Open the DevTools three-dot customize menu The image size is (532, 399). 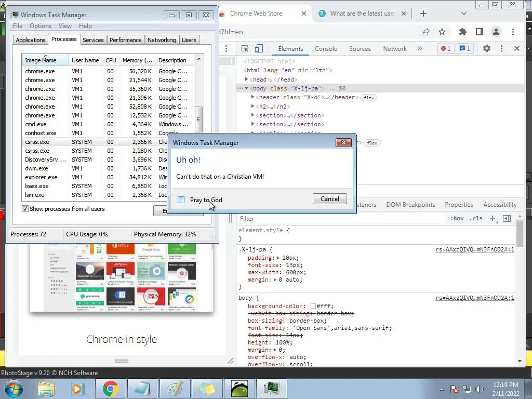[501, 48]
